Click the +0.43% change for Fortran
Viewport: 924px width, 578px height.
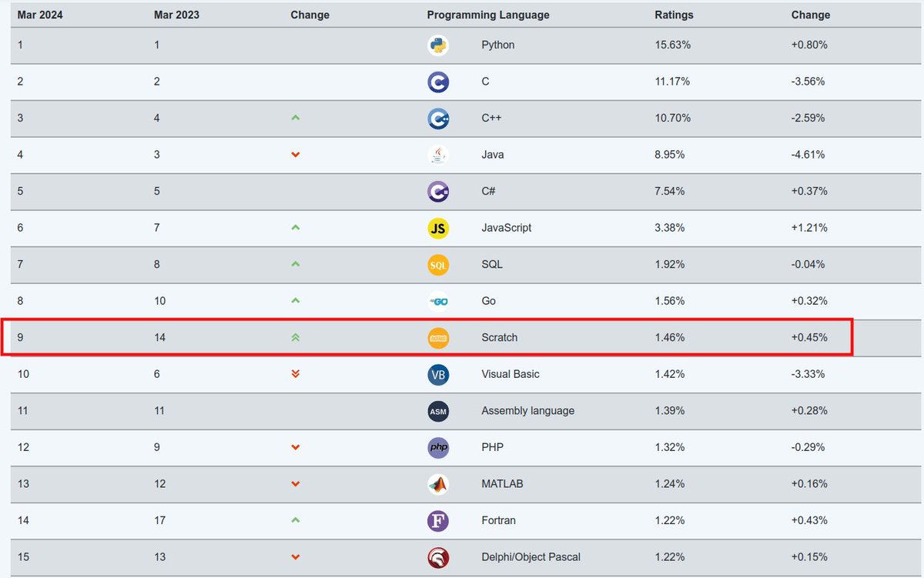pyautogui.click(x=809, y=520)
